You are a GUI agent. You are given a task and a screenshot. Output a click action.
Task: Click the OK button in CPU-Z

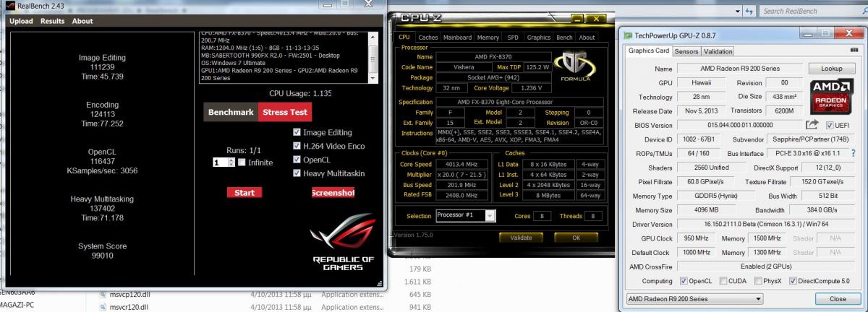point(576,237)
